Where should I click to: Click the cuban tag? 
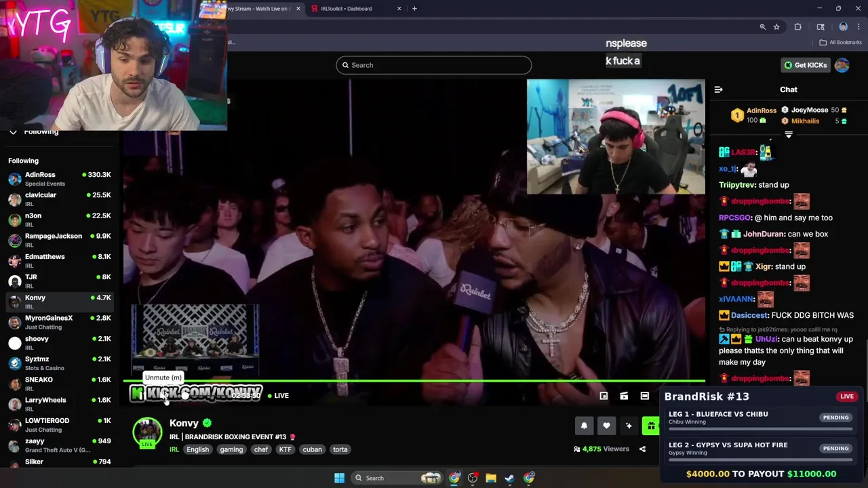[x=313, y=449]
